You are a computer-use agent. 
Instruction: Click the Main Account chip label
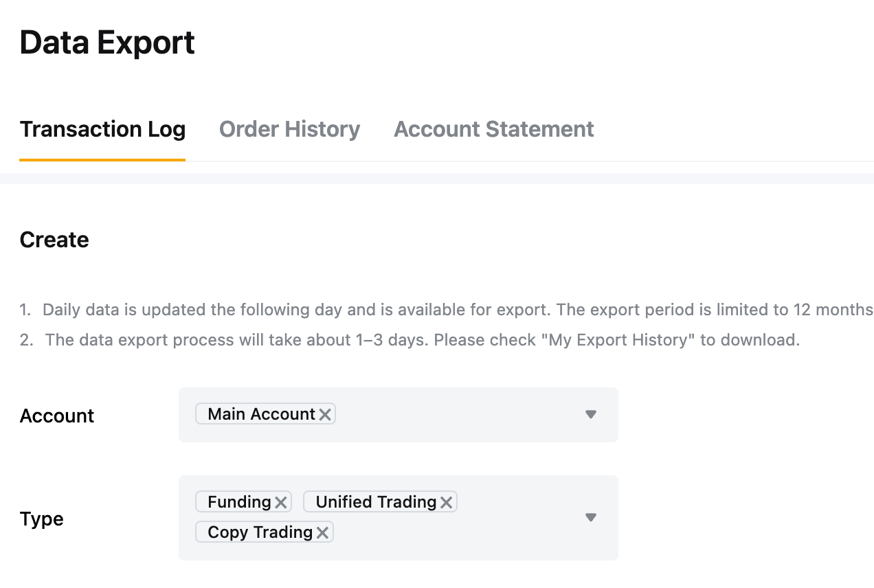coord(261,414)
